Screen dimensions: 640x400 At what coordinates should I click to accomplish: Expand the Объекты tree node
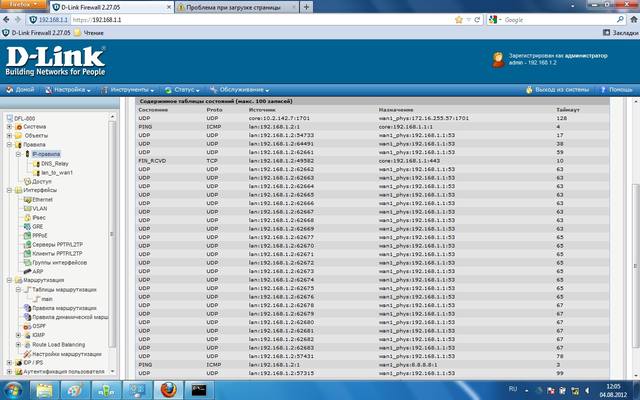click(9, 136)
